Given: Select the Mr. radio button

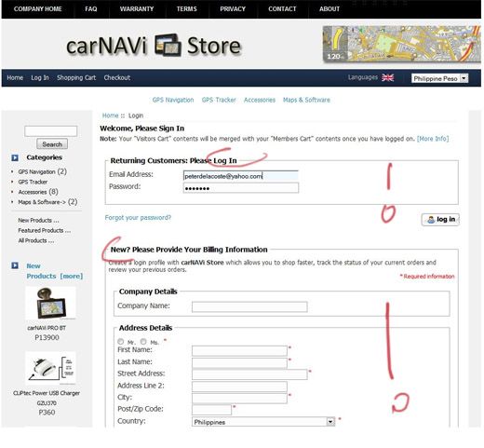Looking at the screenshot, I should coord(121,342).
